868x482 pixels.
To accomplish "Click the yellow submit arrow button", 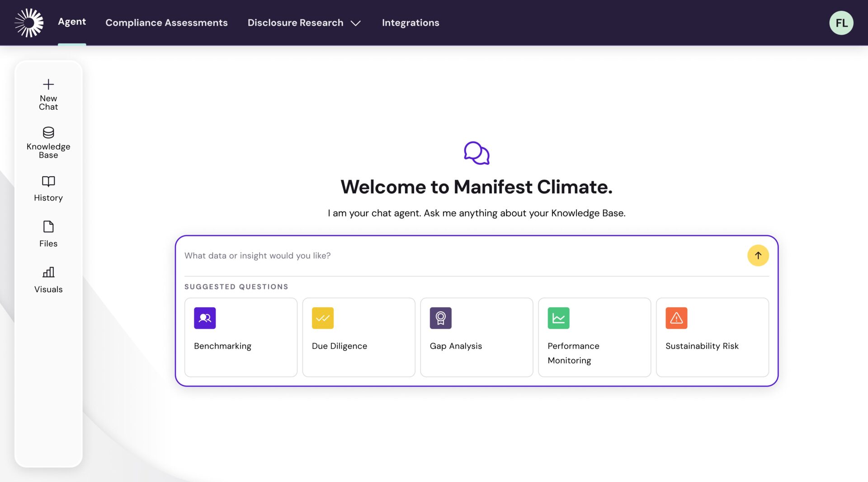I will (x=758, y=255).
